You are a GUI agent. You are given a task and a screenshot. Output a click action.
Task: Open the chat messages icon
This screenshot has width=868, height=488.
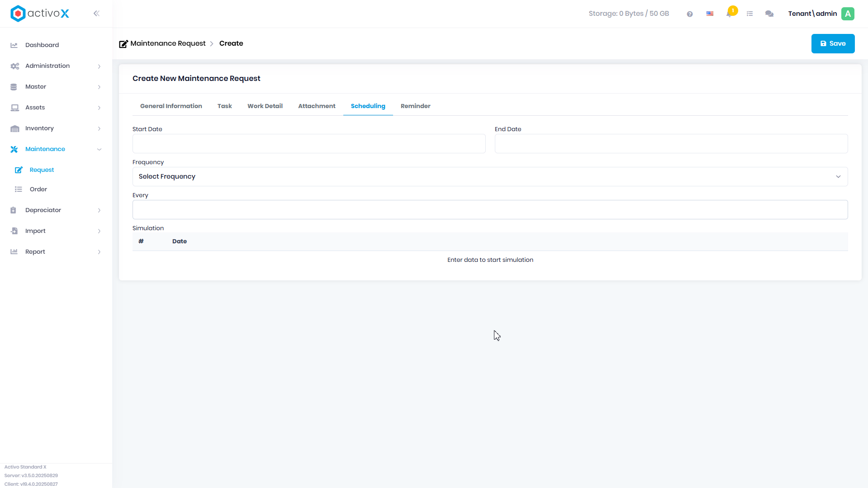(x=769, y=14)
